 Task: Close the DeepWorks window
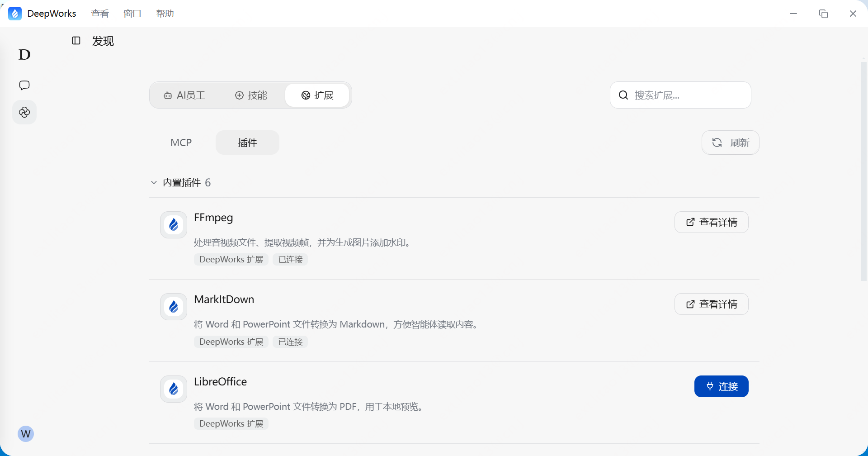point(853,14)
